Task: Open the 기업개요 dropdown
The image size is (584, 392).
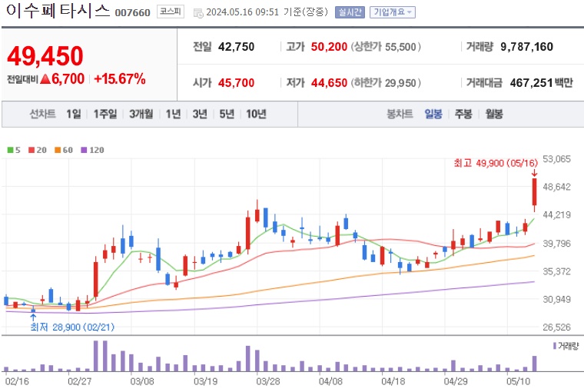Action: pyautogui.click(x=392, y=12)
